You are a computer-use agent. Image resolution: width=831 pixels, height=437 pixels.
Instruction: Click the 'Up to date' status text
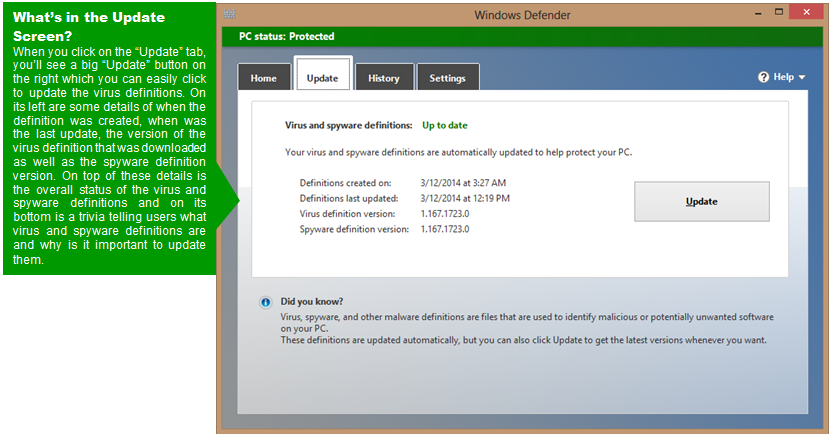(x=445, y=126)
